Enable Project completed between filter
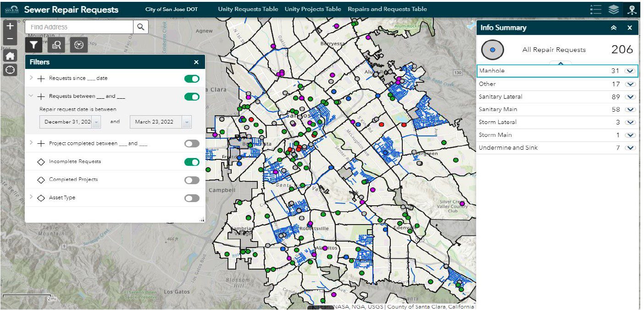Screen dimensions: 644x310 (192, 144)
